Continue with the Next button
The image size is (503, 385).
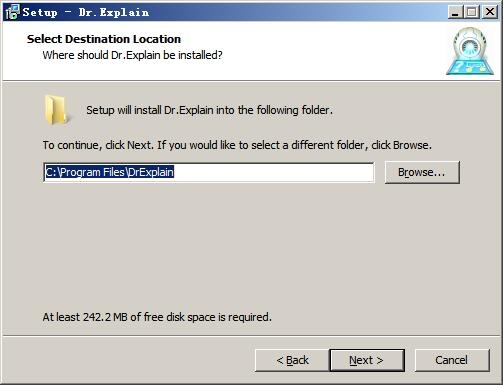coord(367,360)
